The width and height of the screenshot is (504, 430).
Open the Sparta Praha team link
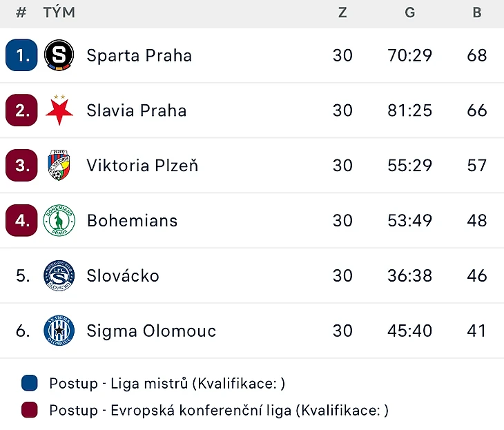(x=139, y=55)
